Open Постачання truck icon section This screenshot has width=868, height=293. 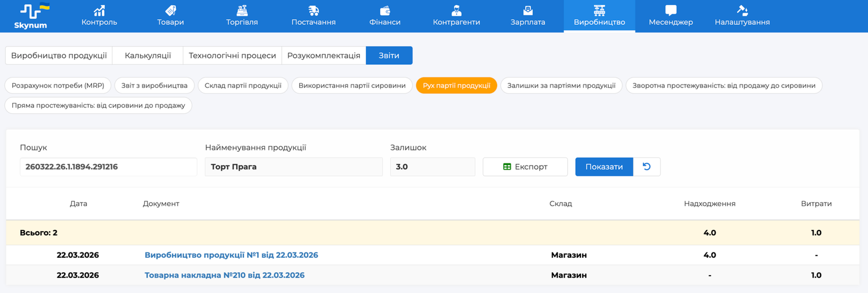point(314,10)
